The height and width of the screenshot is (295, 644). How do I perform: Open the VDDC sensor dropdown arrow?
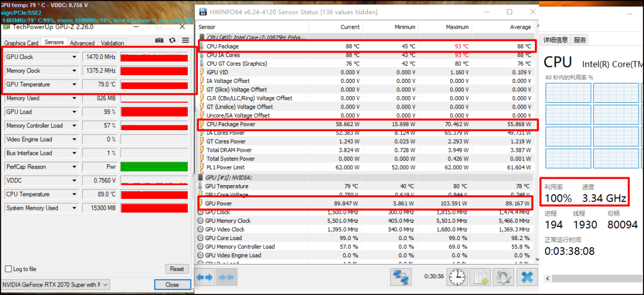pos(75,180)
